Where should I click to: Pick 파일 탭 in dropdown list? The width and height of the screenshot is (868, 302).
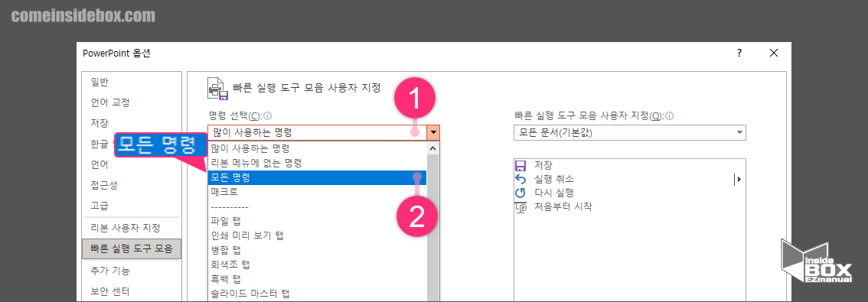pyautogui.click(x=317, y=221)
